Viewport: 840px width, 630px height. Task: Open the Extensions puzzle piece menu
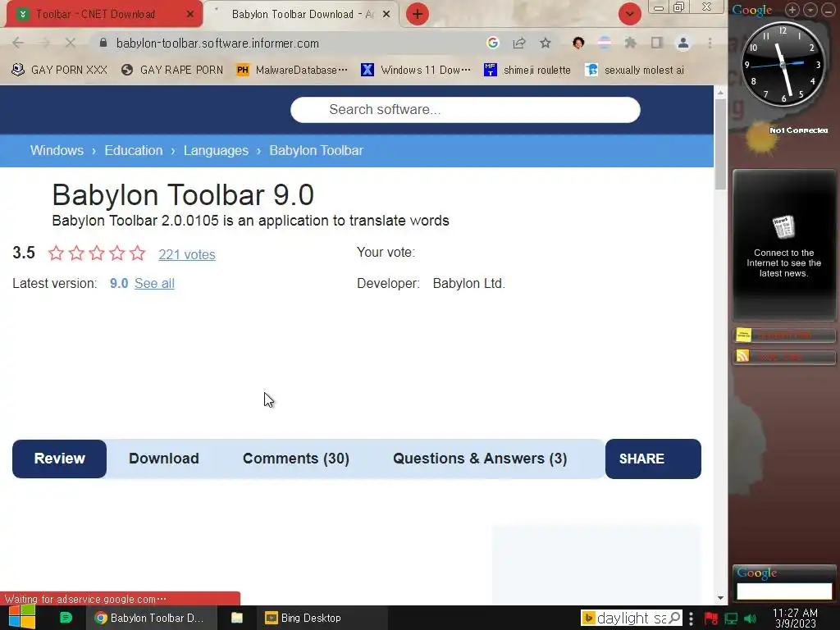pos(631,43)
